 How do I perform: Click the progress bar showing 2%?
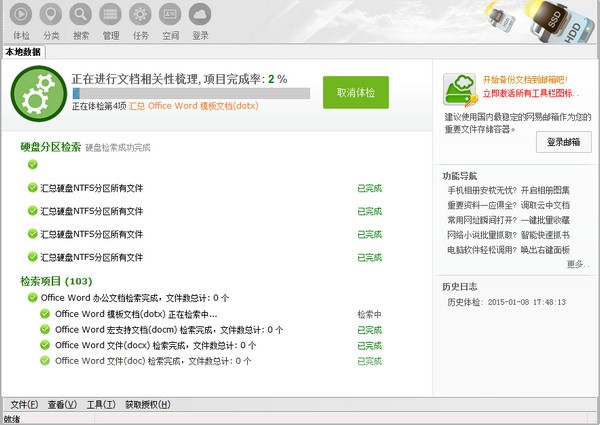pos(191,93)
